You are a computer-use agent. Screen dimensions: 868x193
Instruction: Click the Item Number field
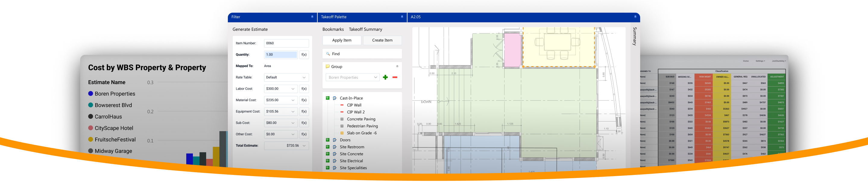pyautogui.click(x=286, y=43)
